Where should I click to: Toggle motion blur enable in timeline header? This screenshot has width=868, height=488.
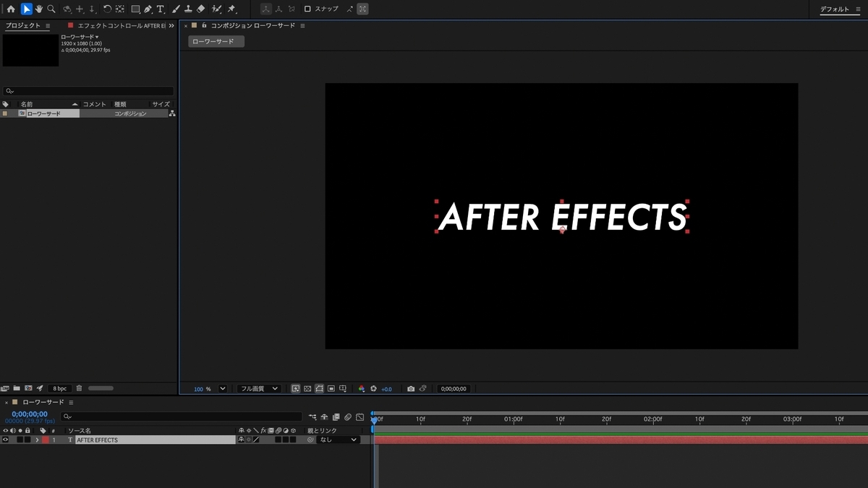coord(347,417)
